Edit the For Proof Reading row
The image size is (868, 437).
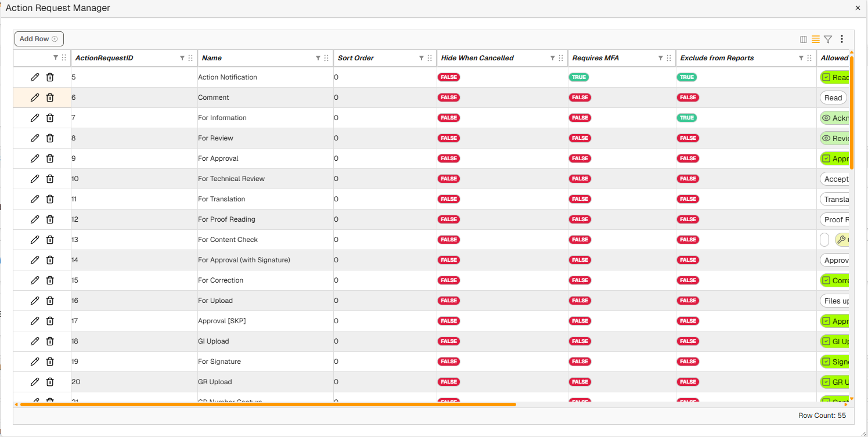coord(35,219)
